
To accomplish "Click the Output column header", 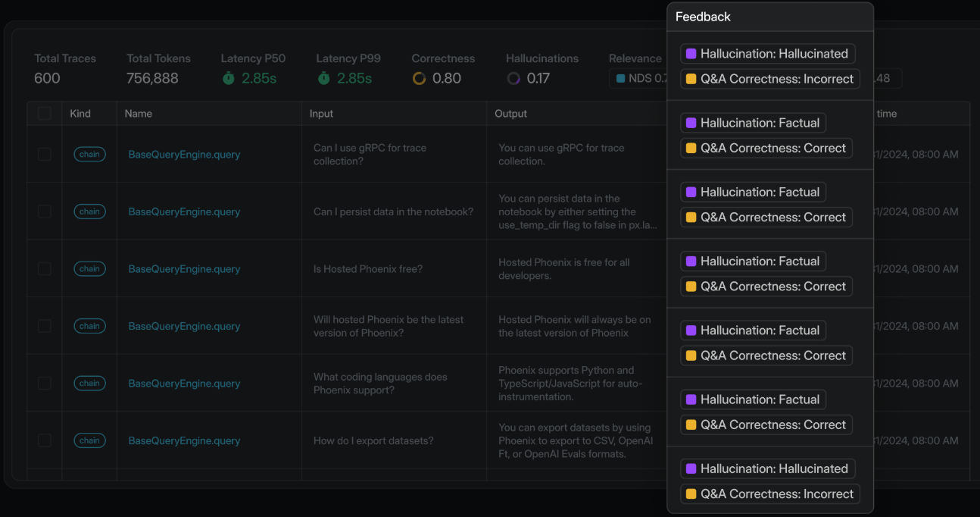I will pyautogui.click(x=510, y=114).
